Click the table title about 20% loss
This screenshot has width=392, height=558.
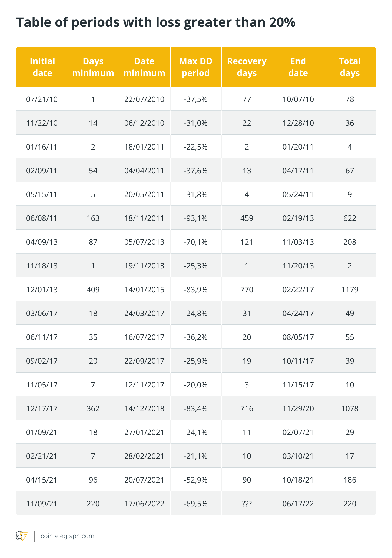pyautogui.click(x=156, y=22)
